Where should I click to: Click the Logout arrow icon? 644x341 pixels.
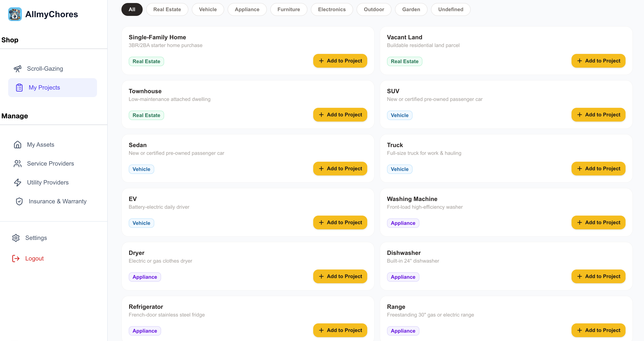pyautogui.click(x=16, y=259)
